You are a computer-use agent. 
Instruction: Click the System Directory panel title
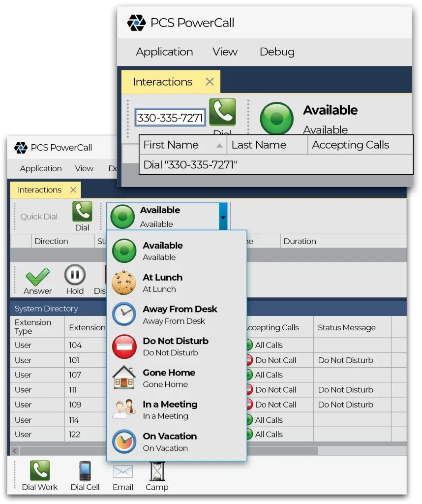click(x=46, y=309)
